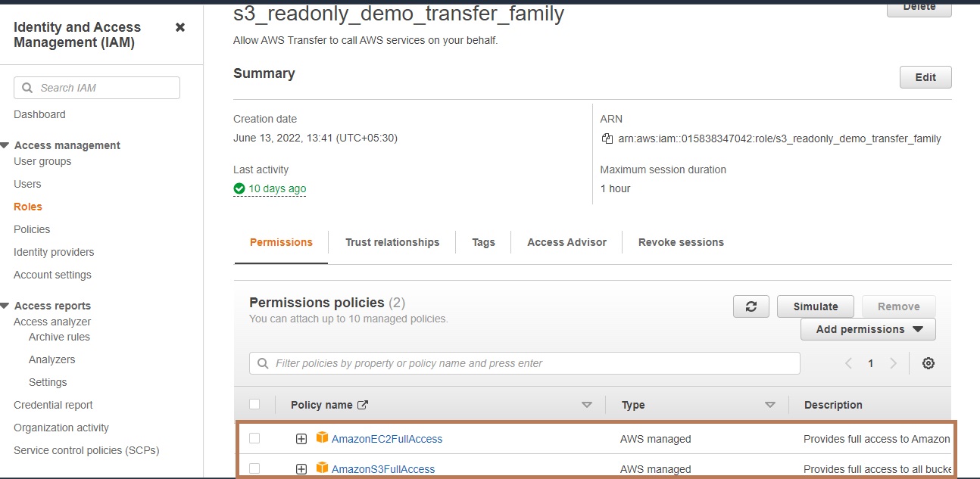Click the Edit summary button
The height and width of the screenshot is (479, 980).
[x=925, y=77]
